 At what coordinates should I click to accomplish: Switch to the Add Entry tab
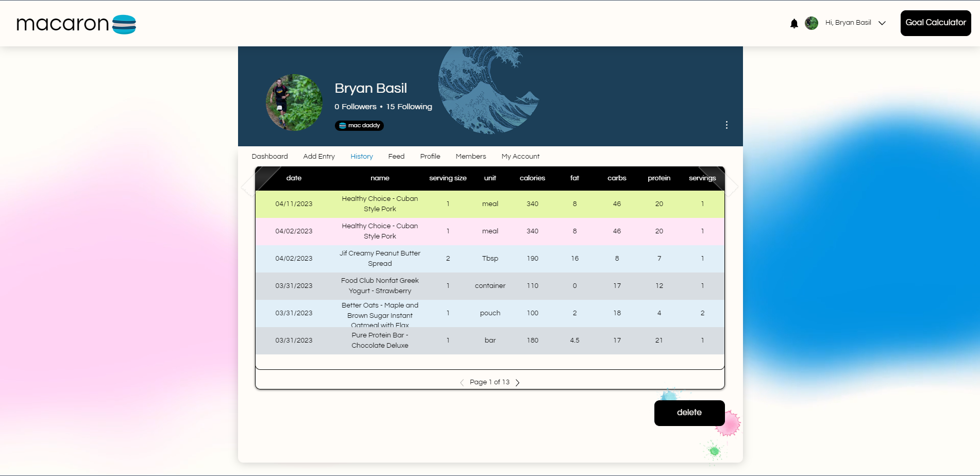[x=319, y=157]
